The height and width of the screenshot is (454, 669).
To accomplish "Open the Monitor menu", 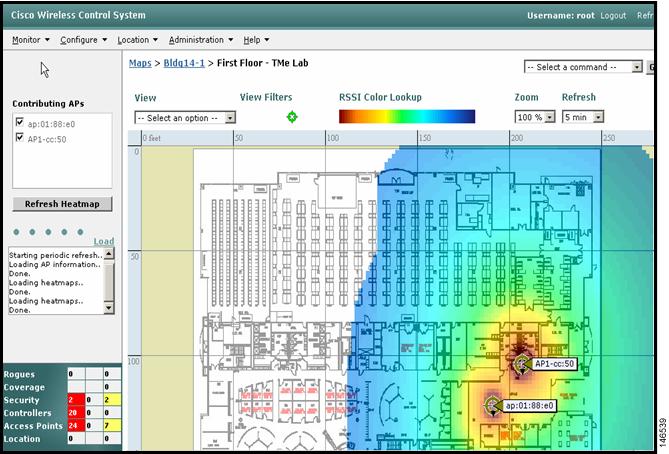I will 31,40.
